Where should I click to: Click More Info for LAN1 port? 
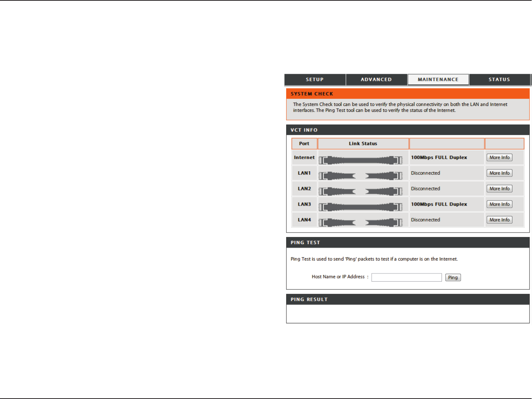point(500,173)
